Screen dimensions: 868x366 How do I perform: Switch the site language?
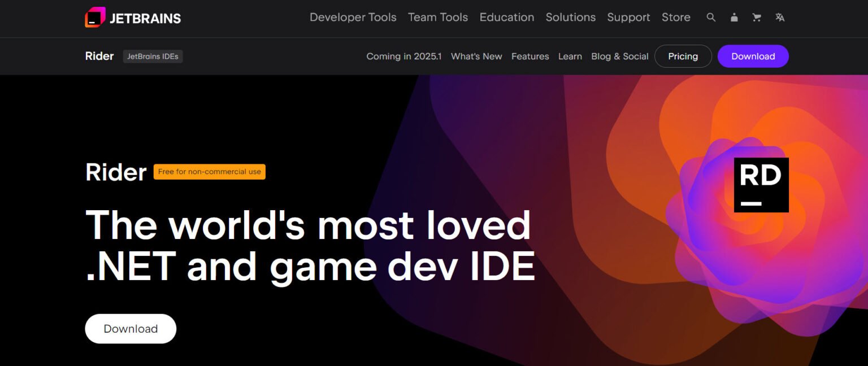[x=780, y=18]
